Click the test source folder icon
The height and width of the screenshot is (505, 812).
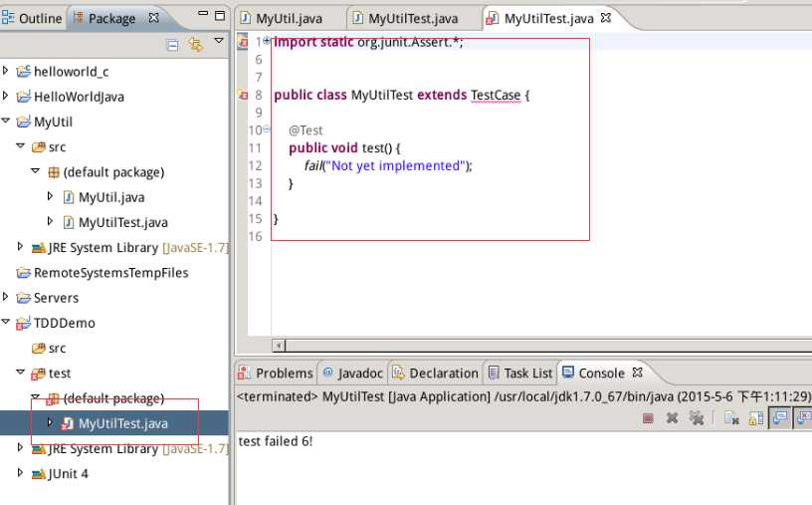(x=39, y=374)
